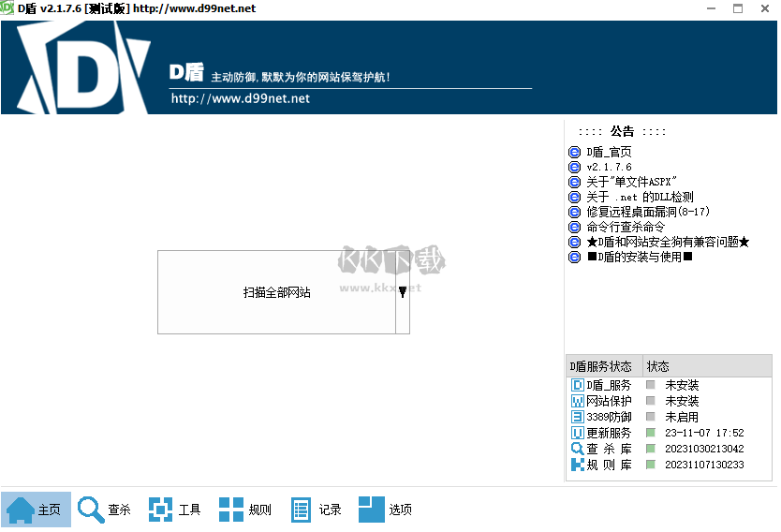Click the home icon in the bottom bar
The image size is (781, 532).
(21, 510)
